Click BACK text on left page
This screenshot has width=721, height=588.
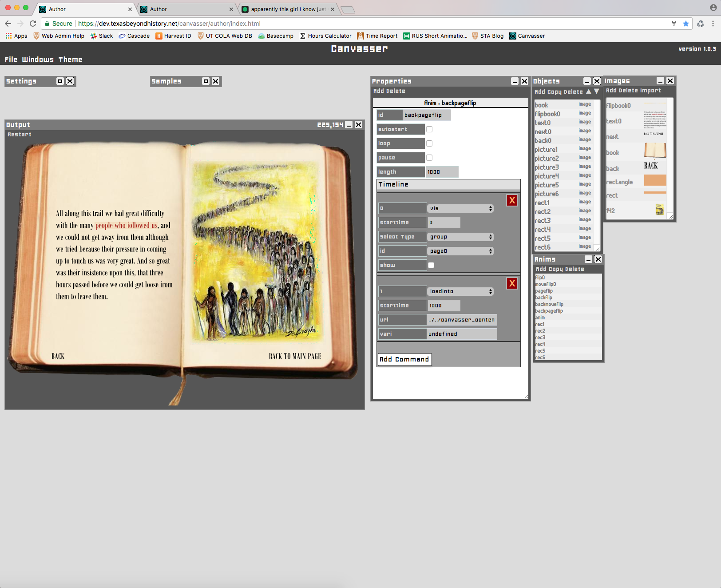coord(58,356)
